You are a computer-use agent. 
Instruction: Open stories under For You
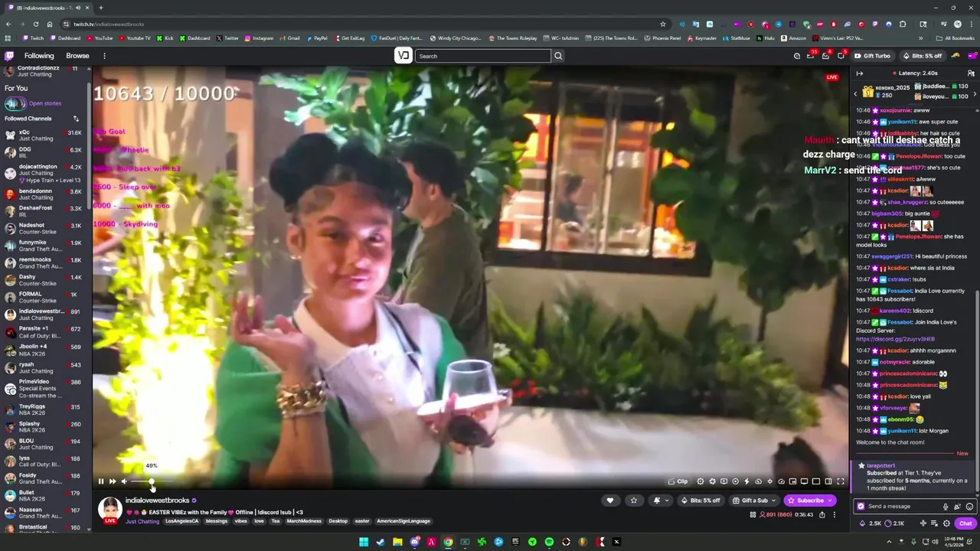(x=33, y=103)
